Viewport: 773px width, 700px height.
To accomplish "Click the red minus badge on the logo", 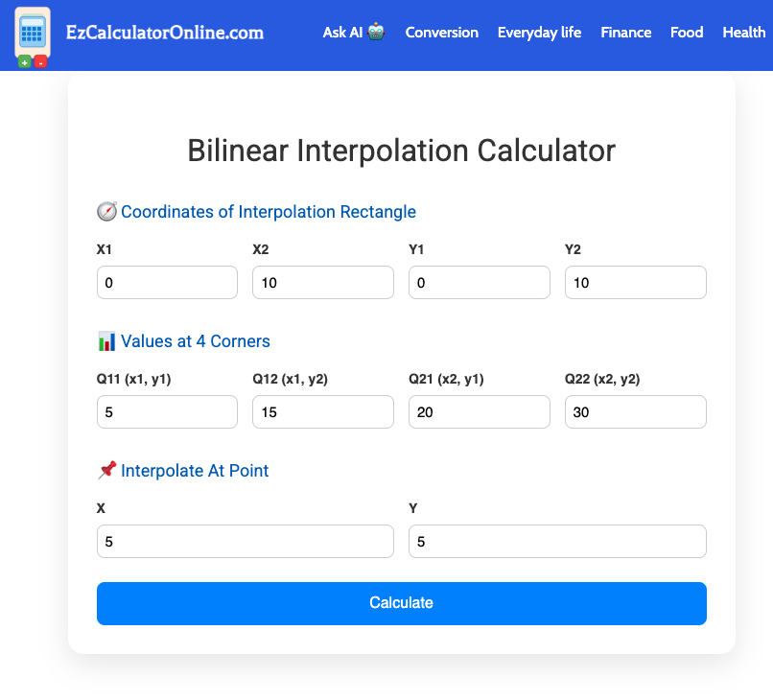I will 40,59.
